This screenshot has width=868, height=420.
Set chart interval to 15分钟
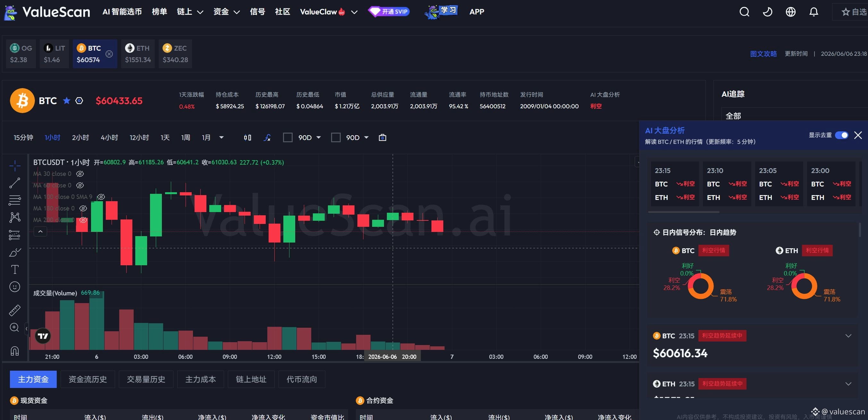(x=23, y=137)
